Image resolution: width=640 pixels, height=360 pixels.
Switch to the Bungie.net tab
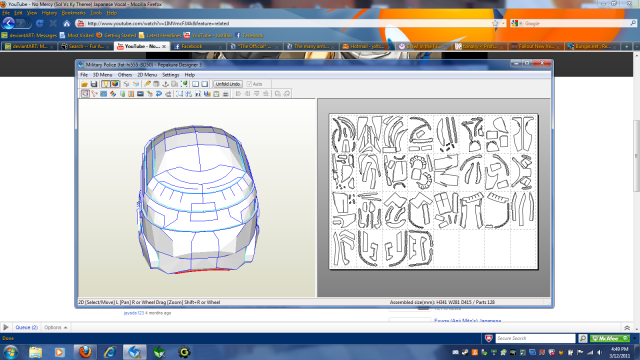592,47
